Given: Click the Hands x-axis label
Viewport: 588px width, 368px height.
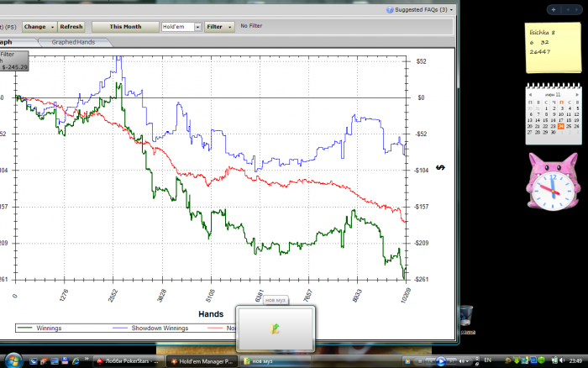Looking at the screenshot, I should 211,314.
